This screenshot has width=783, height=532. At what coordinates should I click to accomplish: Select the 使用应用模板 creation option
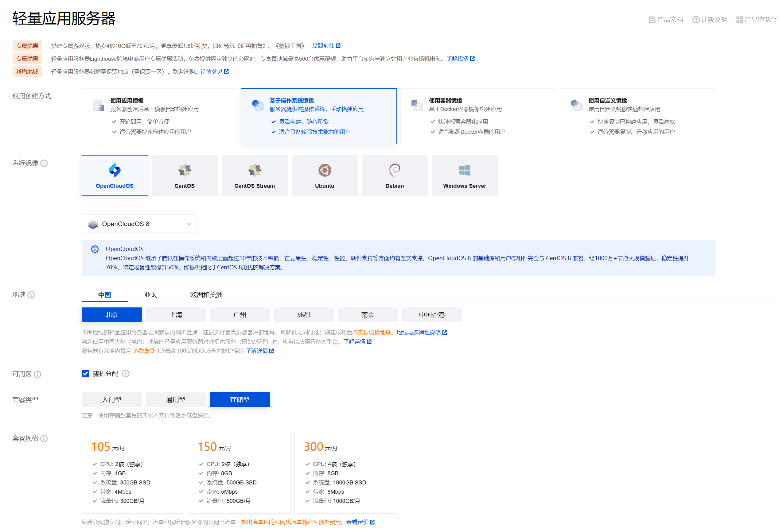tap(159, 116)
